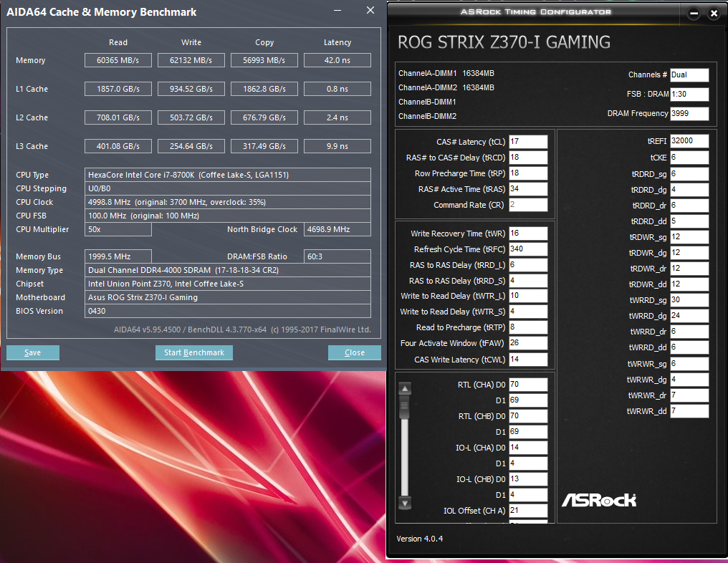Screen dimensions: 728x563
Task: Click scroll down arrow in RTL list
Action: coord(405,503)
